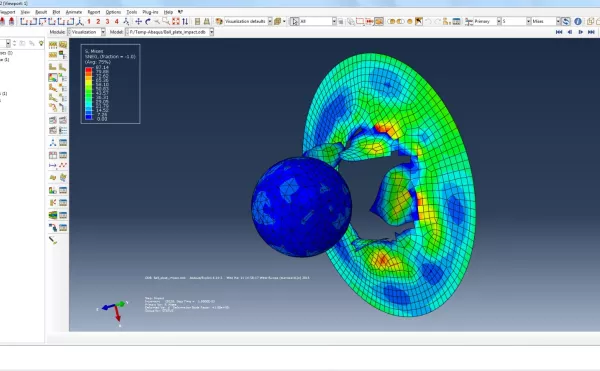Viewport: 600px width, 371px height.
Task: Open the Result menu
Action: point(41,12)
